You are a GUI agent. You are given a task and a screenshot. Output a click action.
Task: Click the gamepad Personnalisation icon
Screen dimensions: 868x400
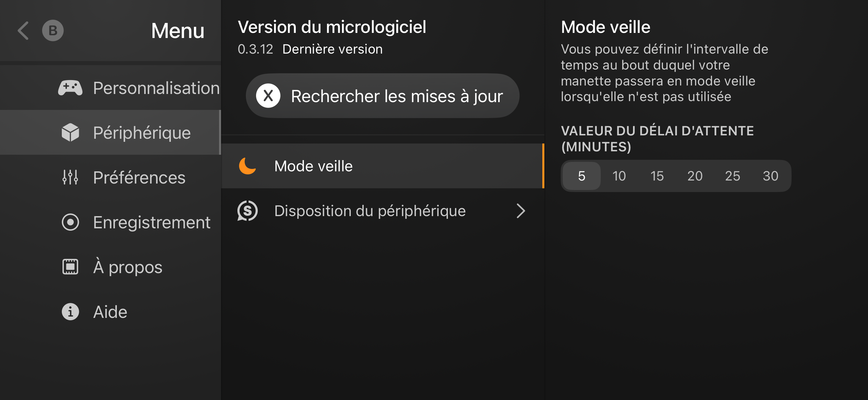click(70, 88)
